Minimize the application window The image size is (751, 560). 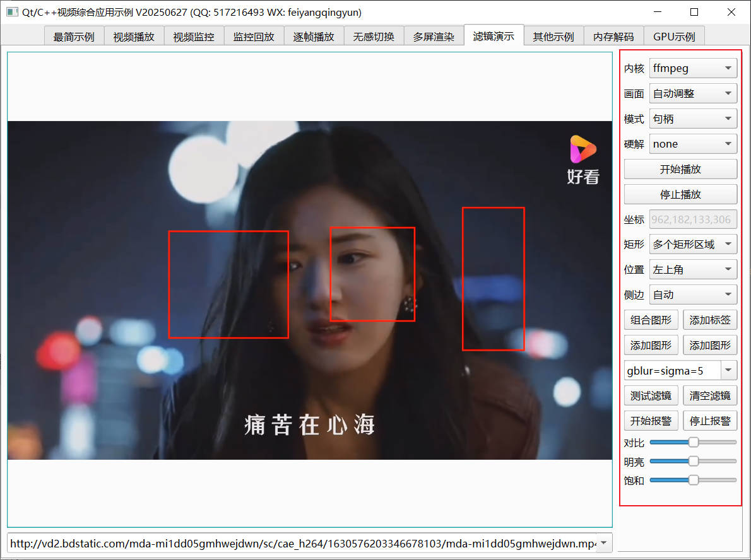tap(658, 12)
